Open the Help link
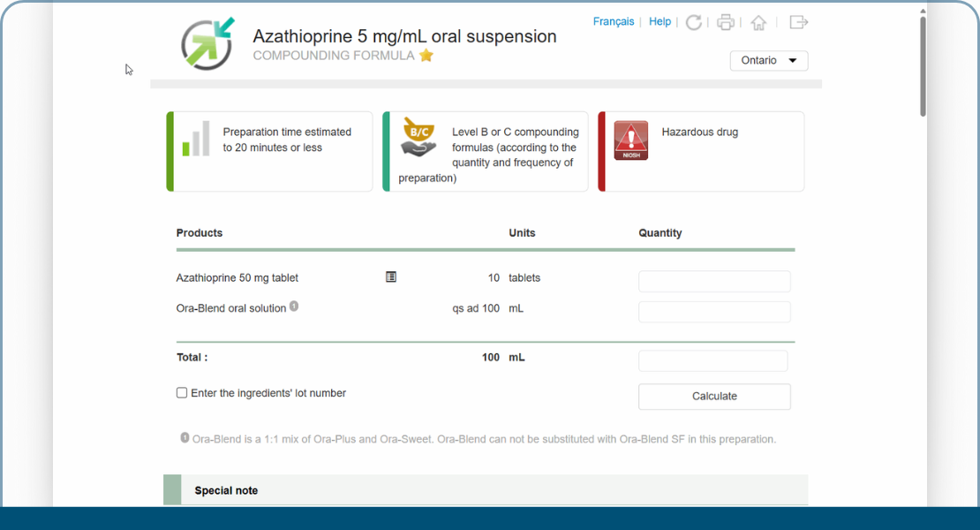Image resolution: width=980 pixels, height=530 pixels. click(x=660, y=22)
